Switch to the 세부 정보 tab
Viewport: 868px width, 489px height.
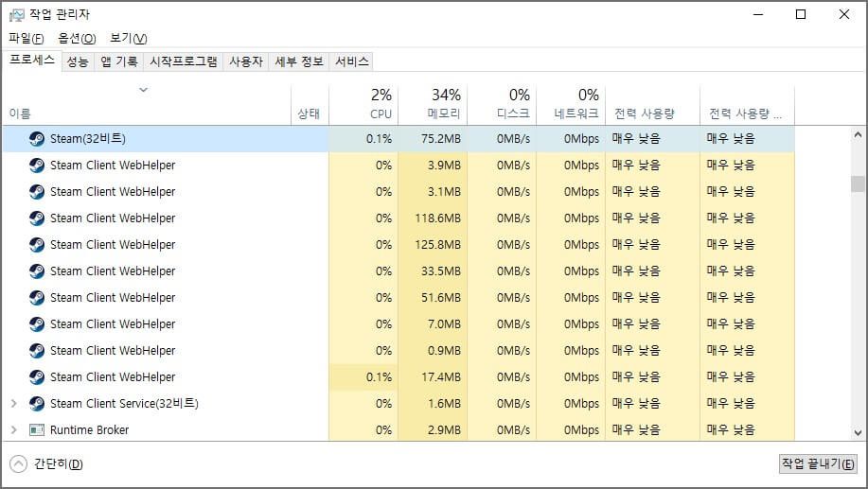(x=299, y=61)
